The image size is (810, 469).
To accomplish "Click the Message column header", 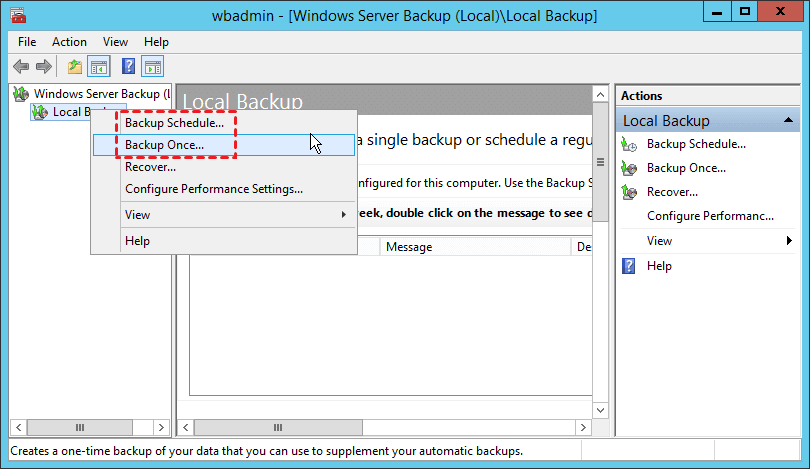I will click(475, 247).
